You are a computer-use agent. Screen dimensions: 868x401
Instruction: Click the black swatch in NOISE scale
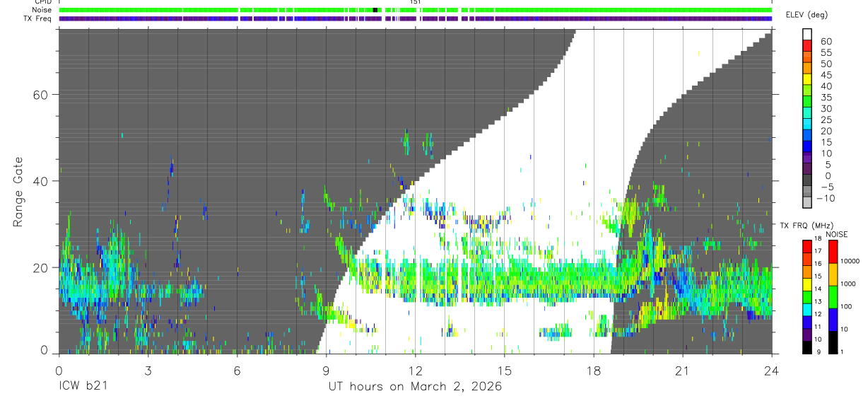coord(833,342)
